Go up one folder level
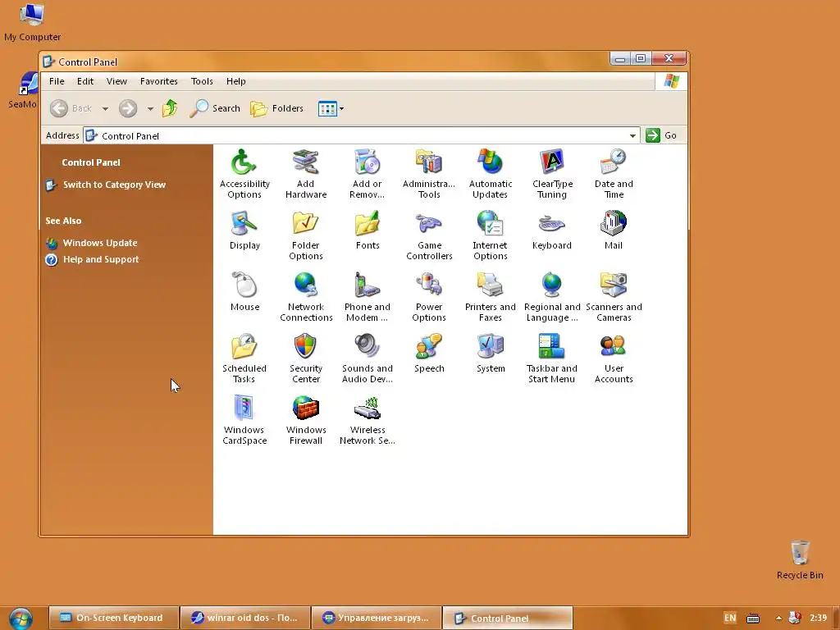Viewport: 840px width, 630px height. (170, 108)
